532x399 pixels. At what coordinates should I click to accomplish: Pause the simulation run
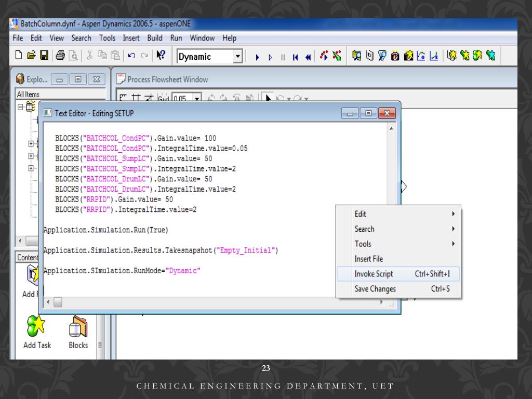coord(283,57)
